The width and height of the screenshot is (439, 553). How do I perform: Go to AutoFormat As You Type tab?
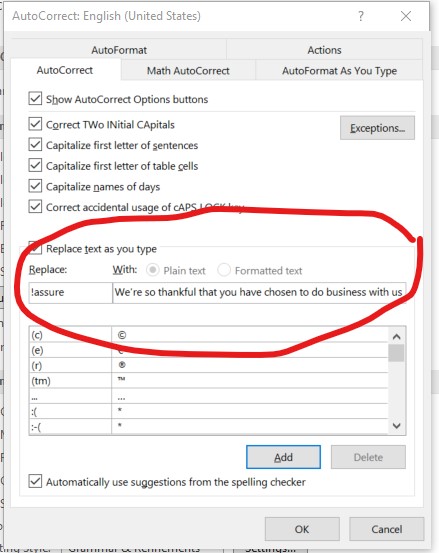click(339, 71)
